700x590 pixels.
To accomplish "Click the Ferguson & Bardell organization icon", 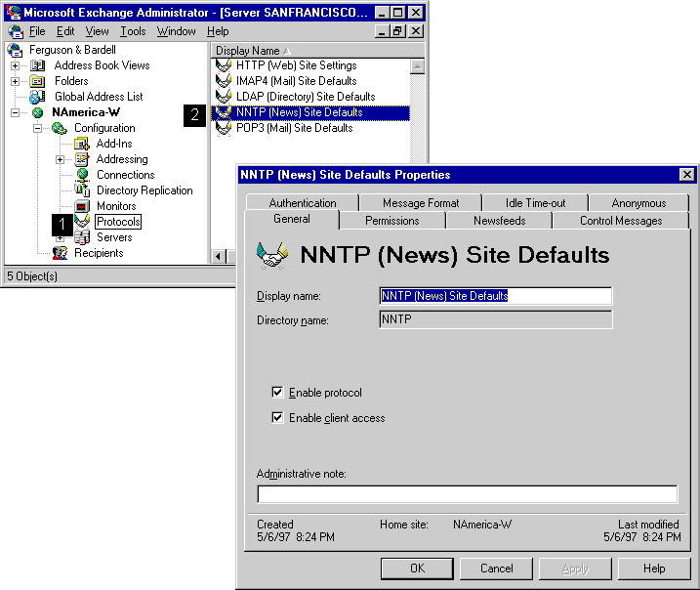I will click(15, 50).
